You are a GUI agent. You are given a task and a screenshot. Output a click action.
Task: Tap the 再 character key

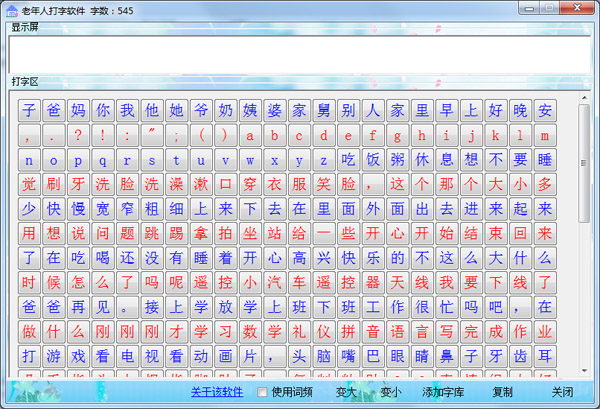pos(78,307)
